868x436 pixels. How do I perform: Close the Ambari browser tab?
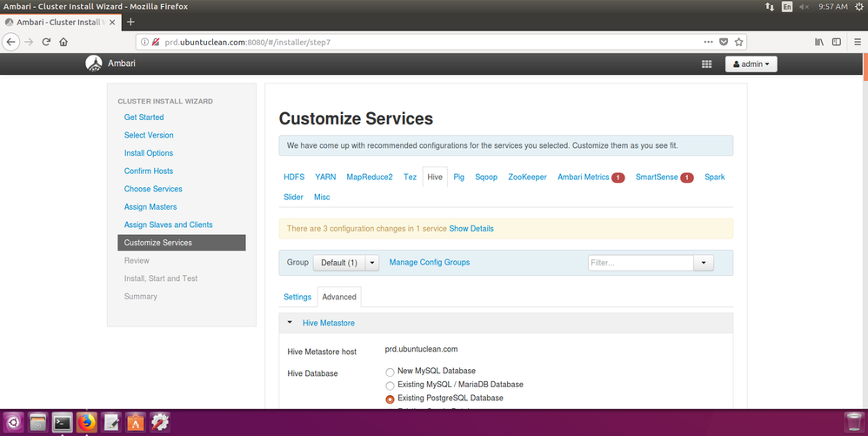click(x=112, y=22)
